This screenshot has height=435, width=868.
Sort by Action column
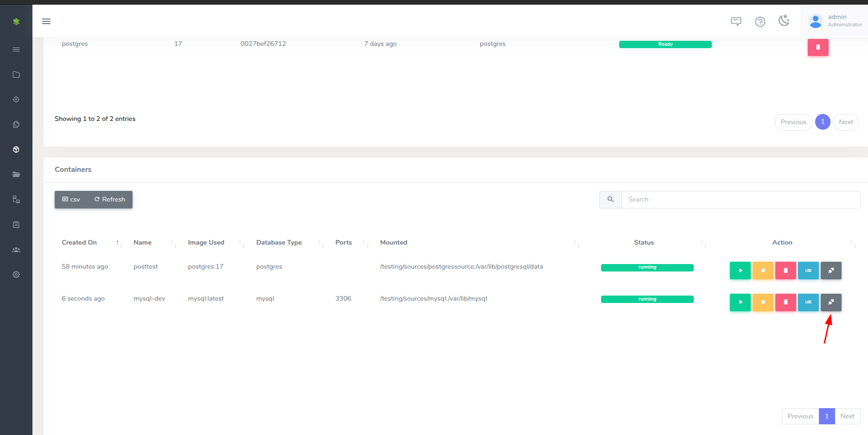pyautogui.click(x=786, y=243)
